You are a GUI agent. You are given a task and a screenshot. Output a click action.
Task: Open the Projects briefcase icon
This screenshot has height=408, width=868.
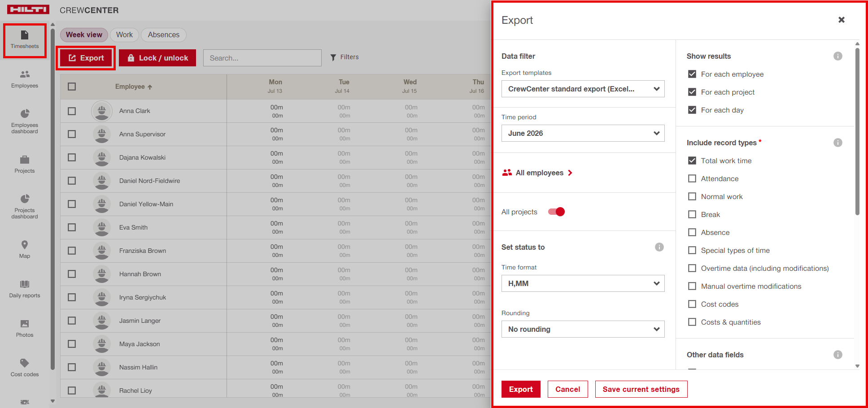[25, 160]
